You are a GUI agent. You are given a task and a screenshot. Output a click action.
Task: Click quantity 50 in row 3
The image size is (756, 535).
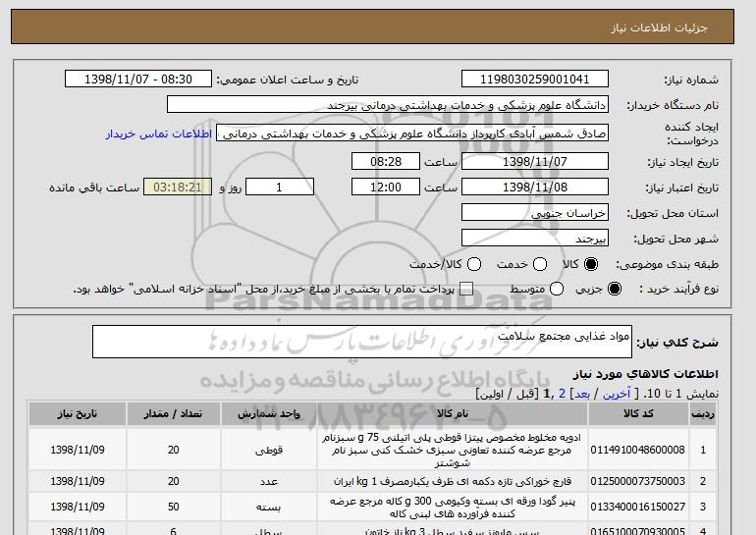coord(174,507)
